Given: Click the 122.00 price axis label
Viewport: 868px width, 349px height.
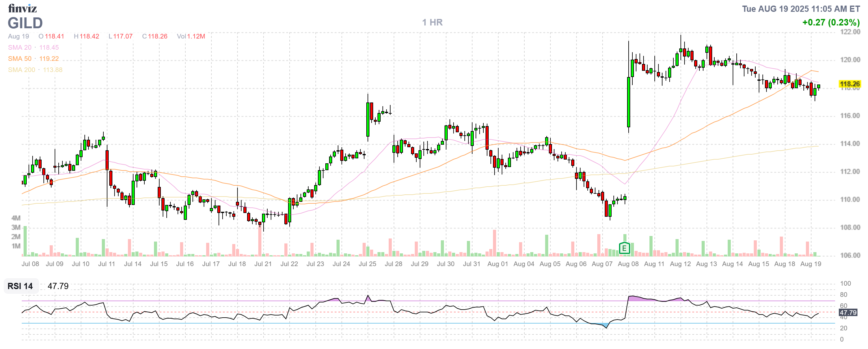Looking at the screenshot, I should tap(850, 32).
